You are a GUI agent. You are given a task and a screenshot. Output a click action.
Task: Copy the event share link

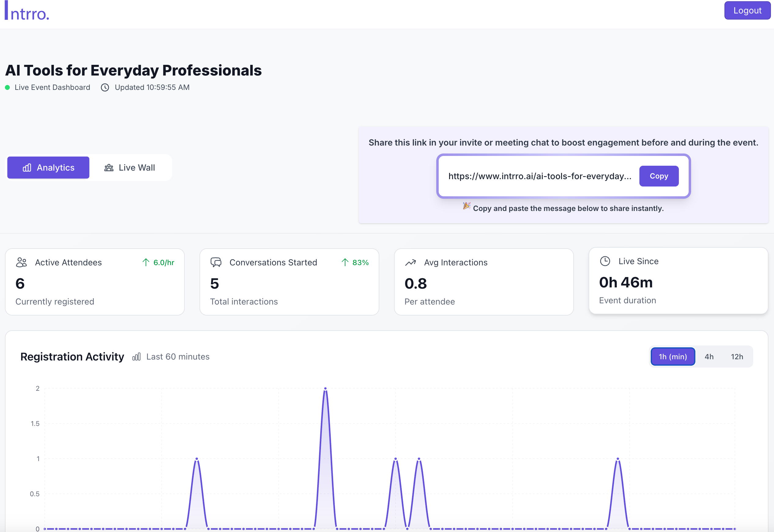(x=659, y=176)
